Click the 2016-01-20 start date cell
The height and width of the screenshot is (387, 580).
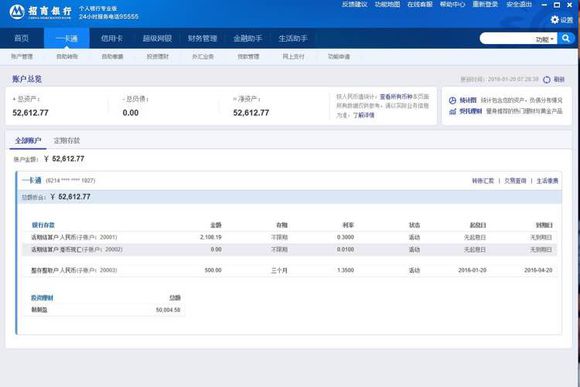(x=472, y=270)
